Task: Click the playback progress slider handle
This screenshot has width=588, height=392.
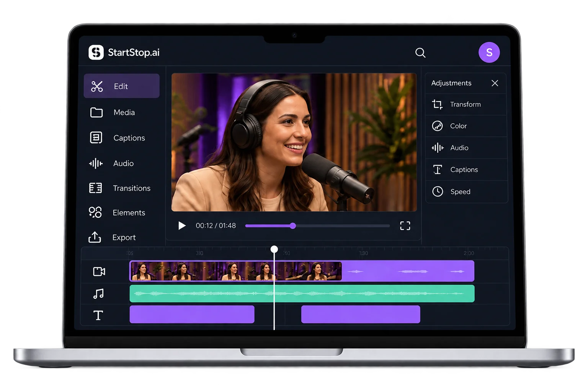Action: (293, 226)
